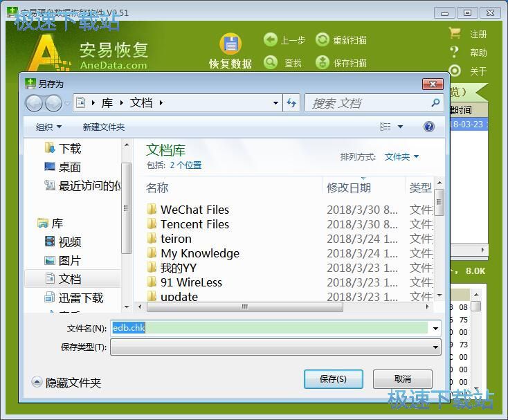The height and width of the screenshot is (420, 508).
Task: Expand the arrow after 文档 in breadcrumb
Action: click(x=161, y=103)
